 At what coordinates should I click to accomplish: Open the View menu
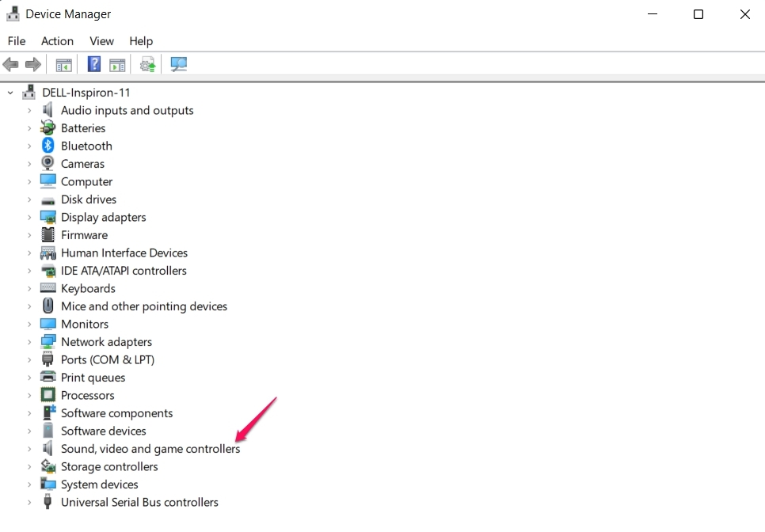pos(101,41)
